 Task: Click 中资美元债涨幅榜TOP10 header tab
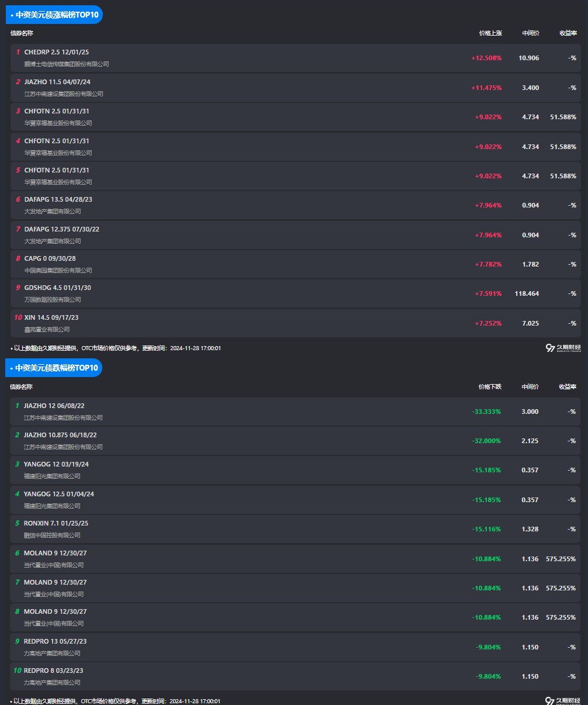pyautogui.click(x=54, y=15)
